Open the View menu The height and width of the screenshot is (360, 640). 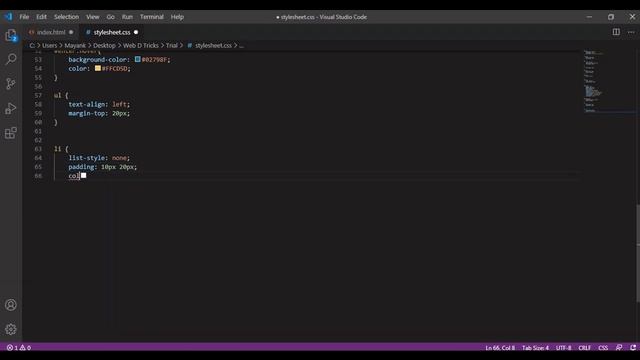(93, 17)
